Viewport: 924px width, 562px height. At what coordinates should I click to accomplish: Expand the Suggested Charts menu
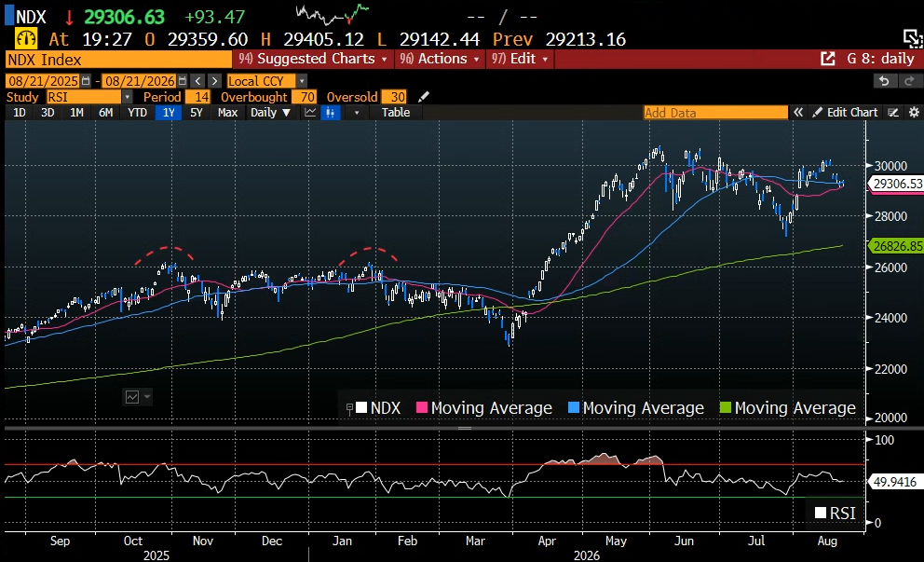coord(312,59)
